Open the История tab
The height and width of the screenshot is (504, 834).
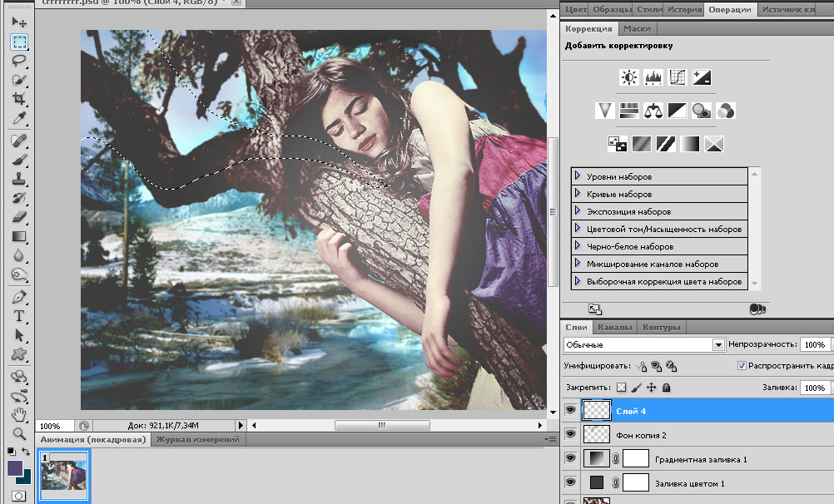(685, 10)
